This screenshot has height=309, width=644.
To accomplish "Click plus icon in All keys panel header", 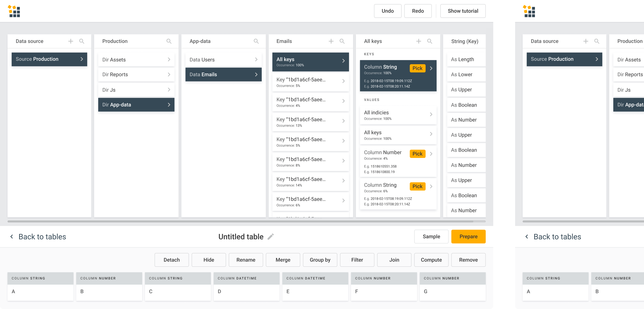I will coord(419,41).
